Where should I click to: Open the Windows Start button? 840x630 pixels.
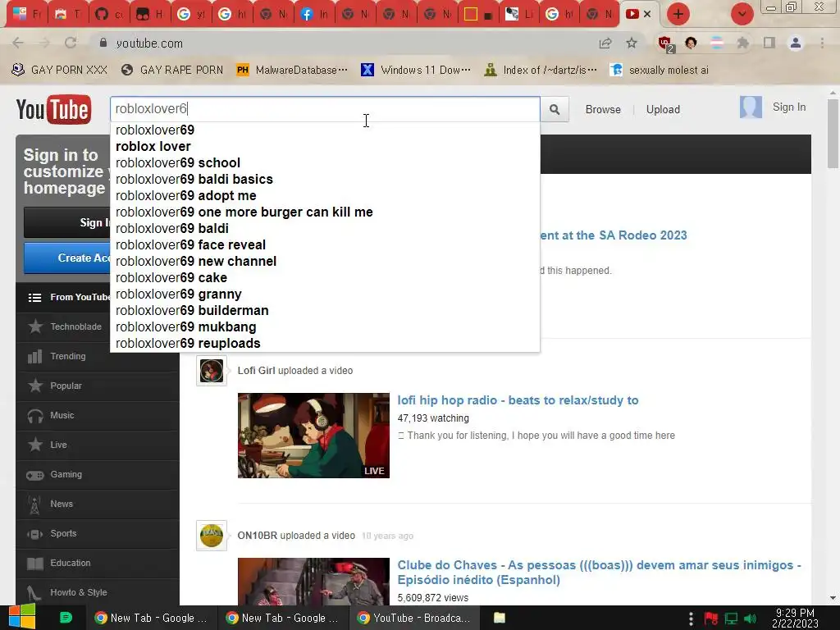pos(21,617)
